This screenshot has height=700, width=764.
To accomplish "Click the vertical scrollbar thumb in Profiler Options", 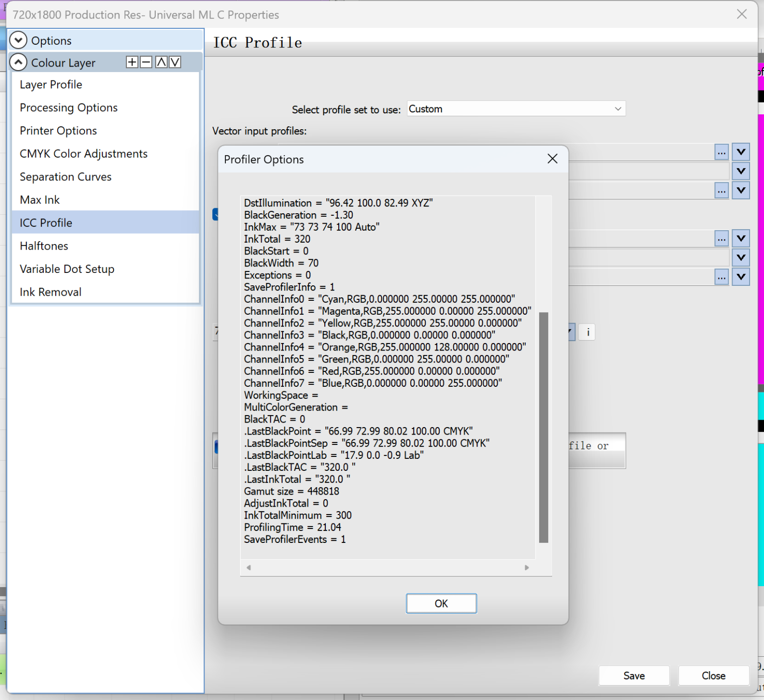I will (x=544, y=428).
